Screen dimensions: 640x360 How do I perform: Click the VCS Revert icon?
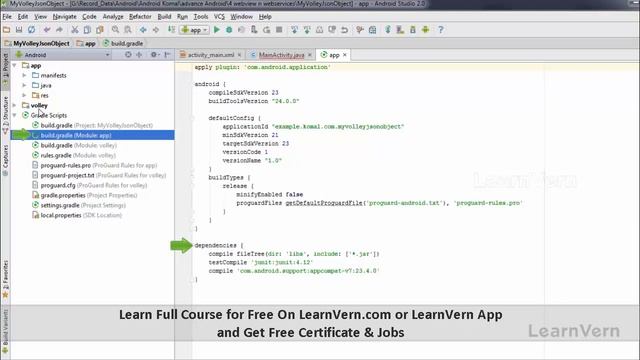point(344,30)
